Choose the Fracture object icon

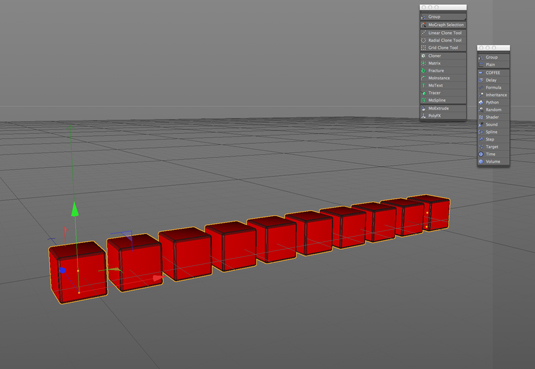click(423, 71)
